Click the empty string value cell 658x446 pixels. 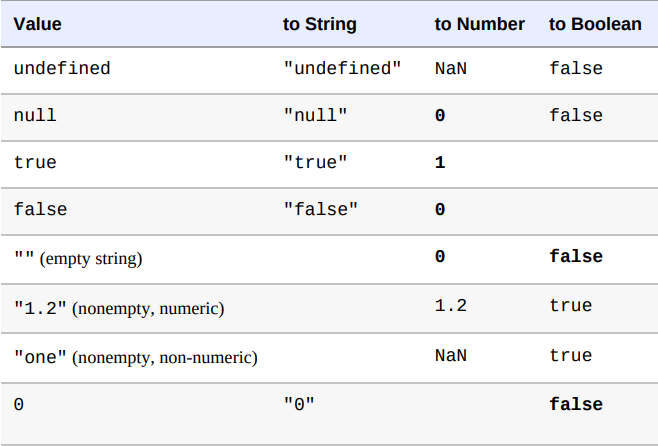[78, 258]
